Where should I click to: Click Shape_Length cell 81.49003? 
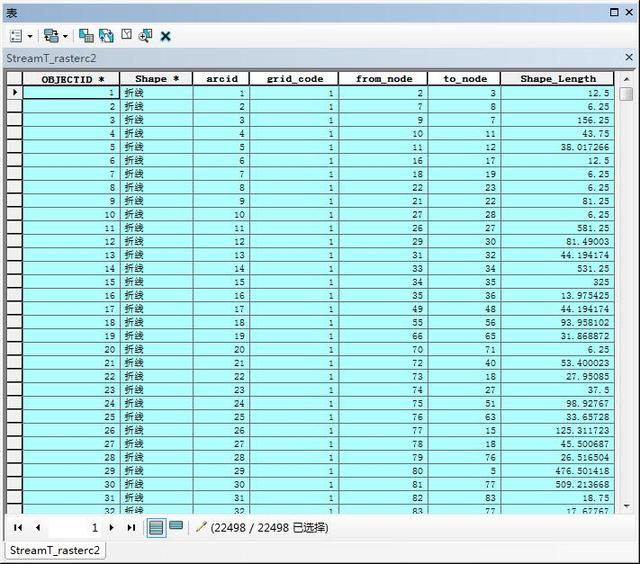click(558, 241)
